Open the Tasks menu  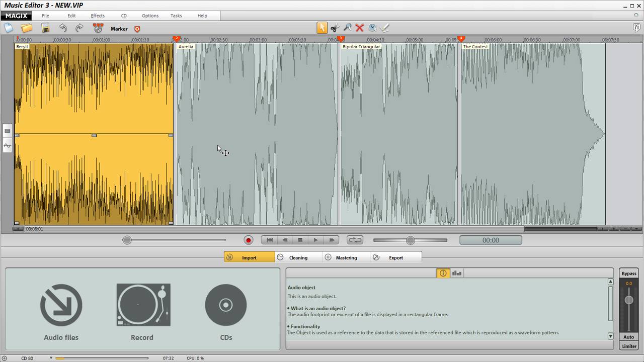tap(176, 16)
